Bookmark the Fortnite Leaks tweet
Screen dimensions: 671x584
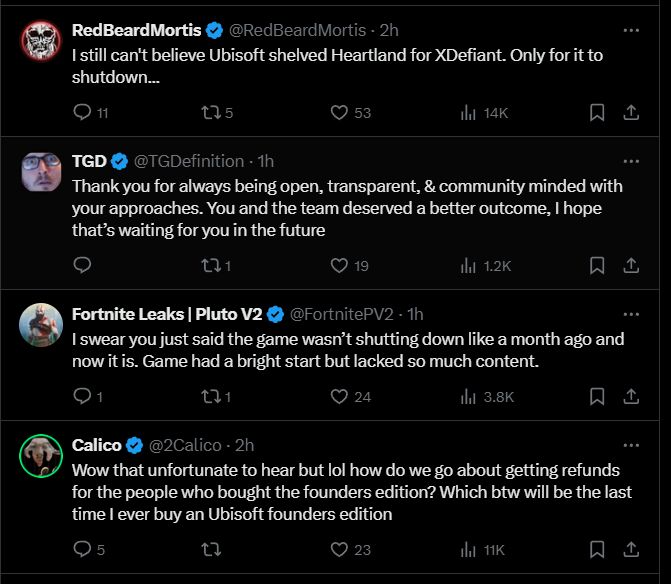[597, 397]
